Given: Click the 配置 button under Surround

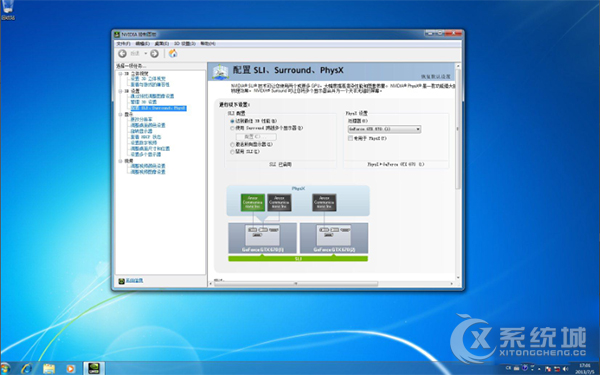Looking at the screenshot, I should click(256, 137).
